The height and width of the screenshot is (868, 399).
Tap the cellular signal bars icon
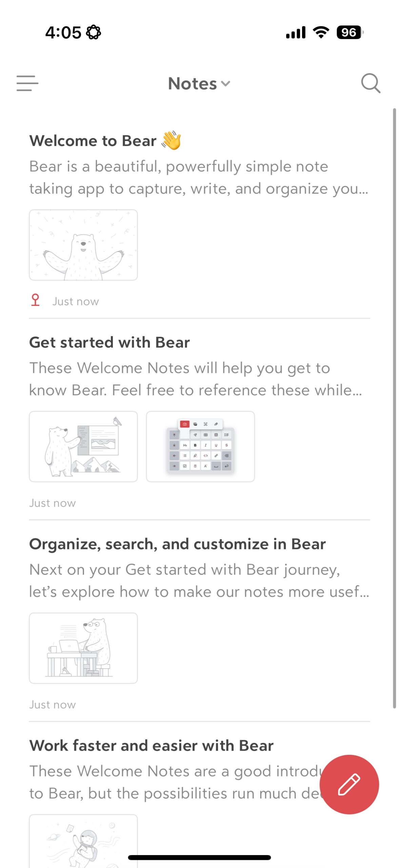296,33
